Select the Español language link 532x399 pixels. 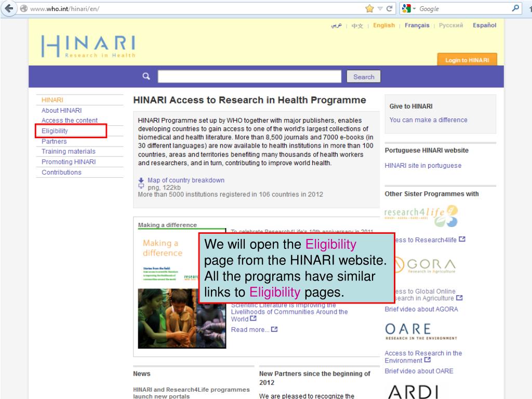[484, 25]
